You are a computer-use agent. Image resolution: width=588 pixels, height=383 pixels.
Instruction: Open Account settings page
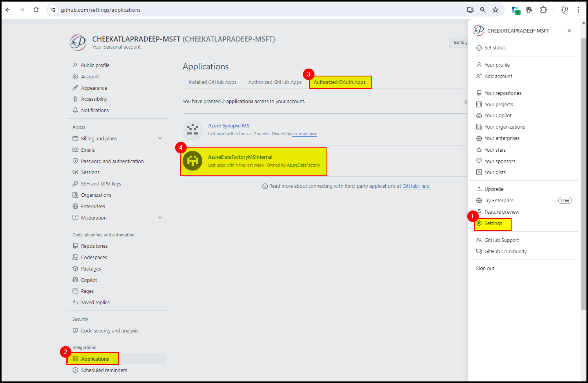click(x=90, y=76)
